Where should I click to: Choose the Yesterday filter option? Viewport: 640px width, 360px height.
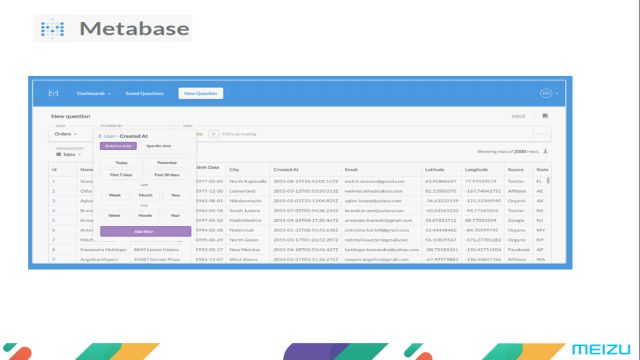click(167, 163)
